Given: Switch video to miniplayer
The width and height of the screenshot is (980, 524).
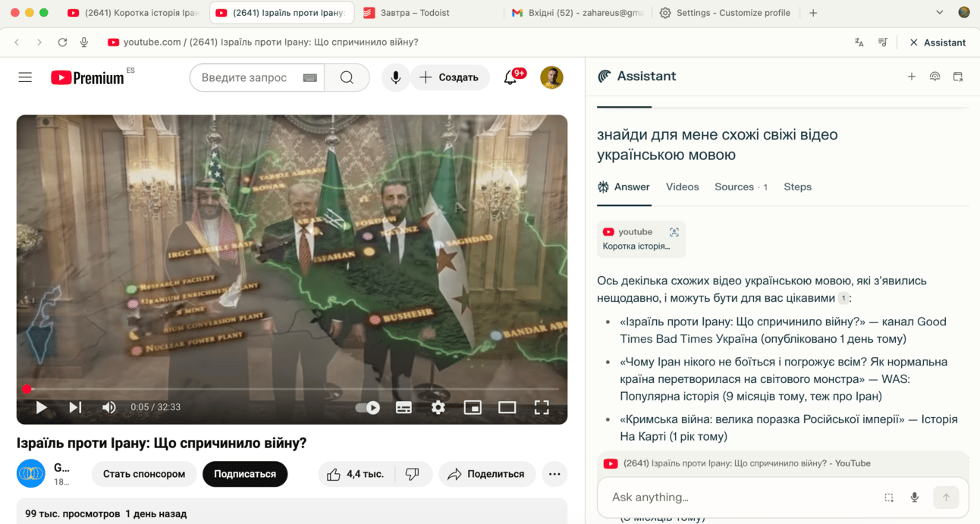Looking at the screenshot, I should [473, 407].
